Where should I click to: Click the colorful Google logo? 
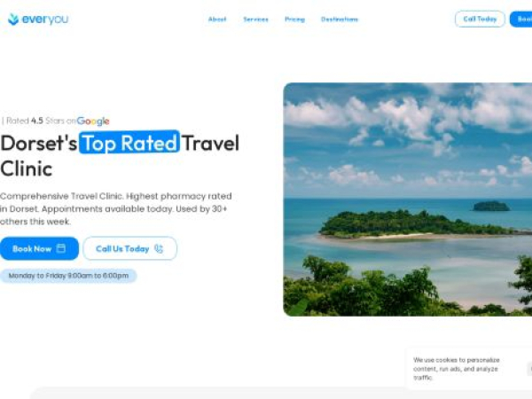tap(93, 121)
